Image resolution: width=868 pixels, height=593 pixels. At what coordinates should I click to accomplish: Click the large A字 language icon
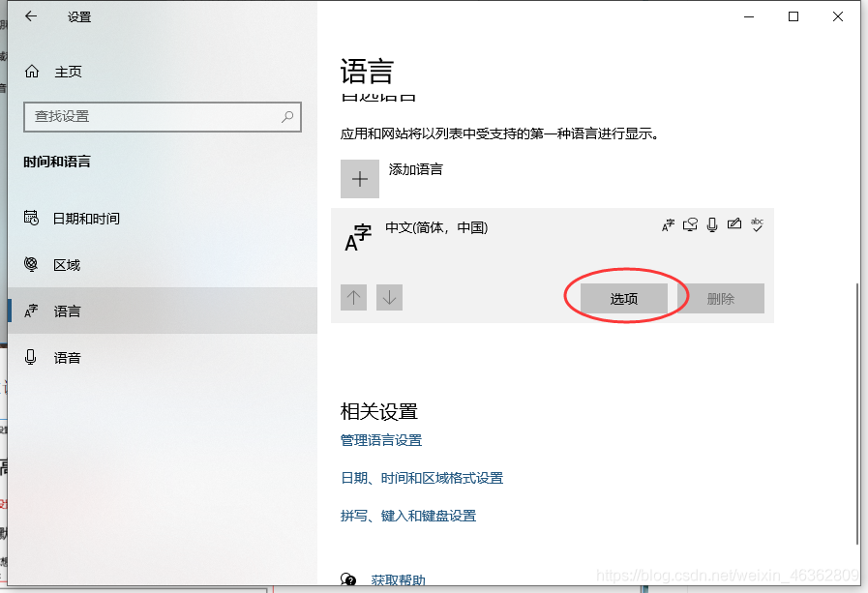click(358, 237)
